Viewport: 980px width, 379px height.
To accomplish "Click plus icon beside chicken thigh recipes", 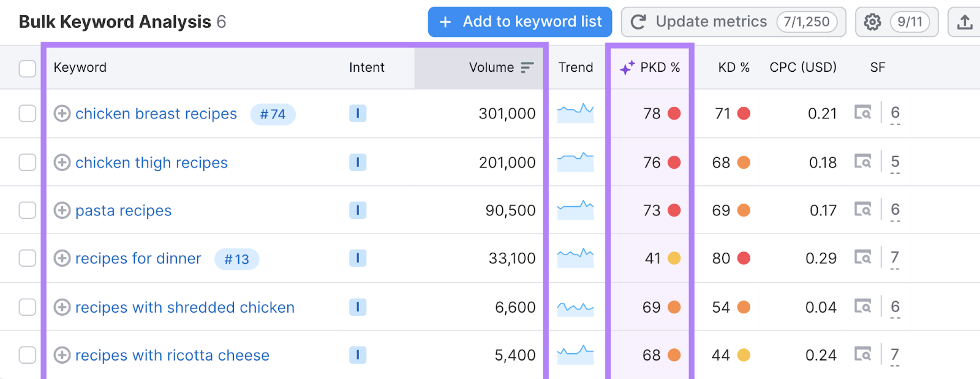I will (62, 163).
